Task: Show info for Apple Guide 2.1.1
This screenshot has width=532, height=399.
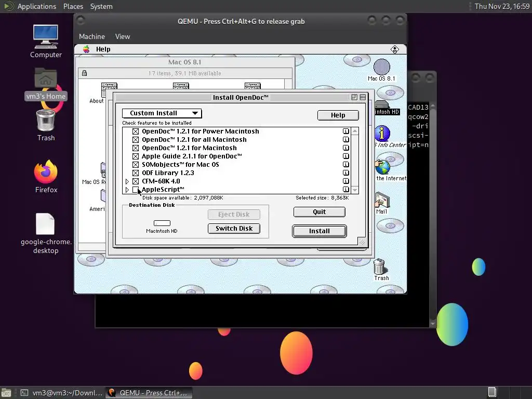Action: pyautogui.click(x=345, y=156)
